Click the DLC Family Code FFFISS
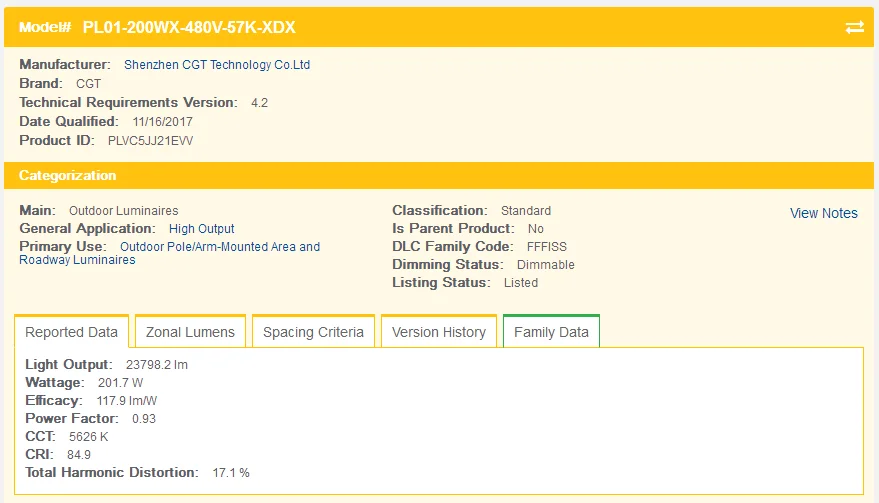The image size is (879, 503). click(x=547, y=247)
